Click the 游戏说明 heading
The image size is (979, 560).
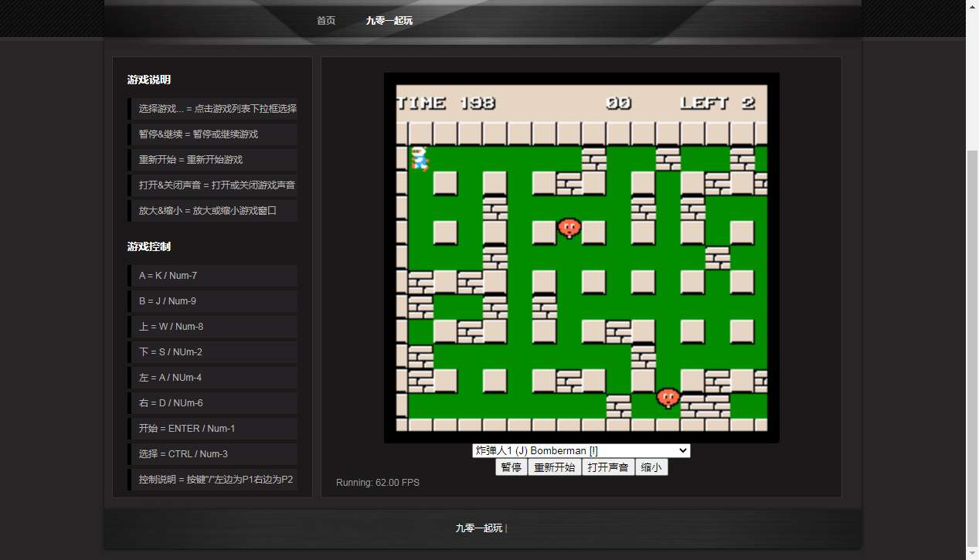pos(149,80)
